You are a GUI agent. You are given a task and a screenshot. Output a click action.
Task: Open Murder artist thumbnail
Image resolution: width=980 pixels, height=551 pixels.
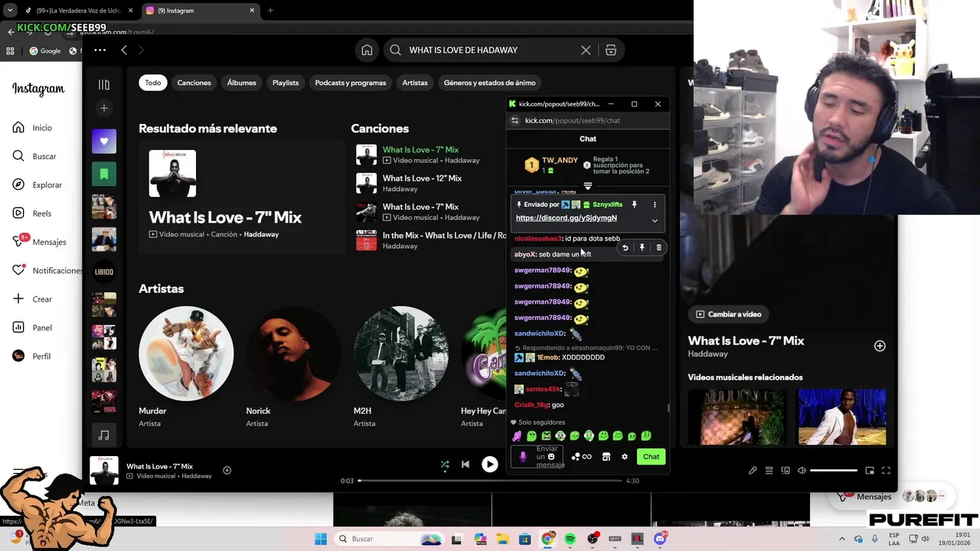click(186, 354)
